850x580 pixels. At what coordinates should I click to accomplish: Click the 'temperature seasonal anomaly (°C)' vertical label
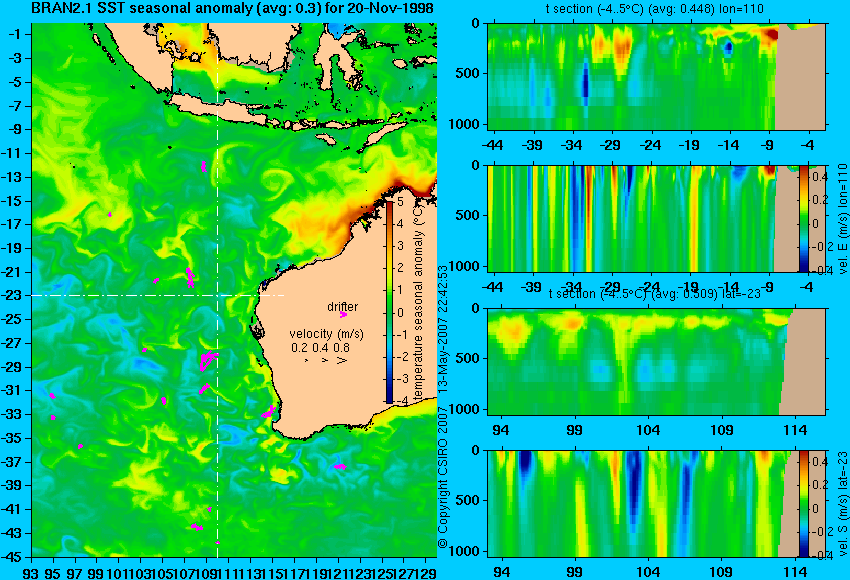coord(418,302)
